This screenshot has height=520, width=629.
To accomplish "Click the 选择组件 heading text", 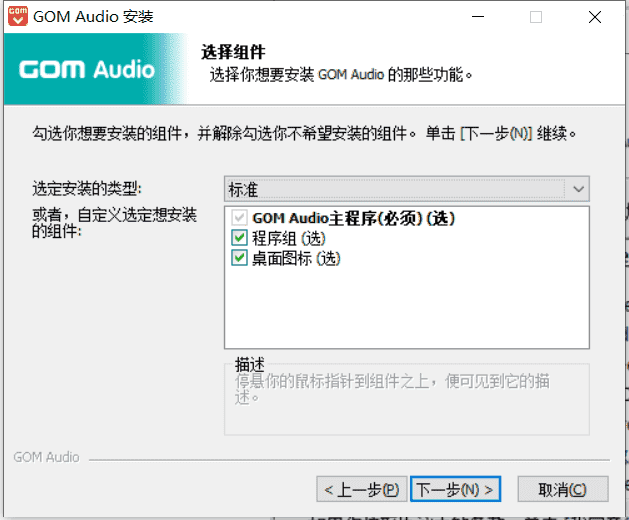I will 233,52.
